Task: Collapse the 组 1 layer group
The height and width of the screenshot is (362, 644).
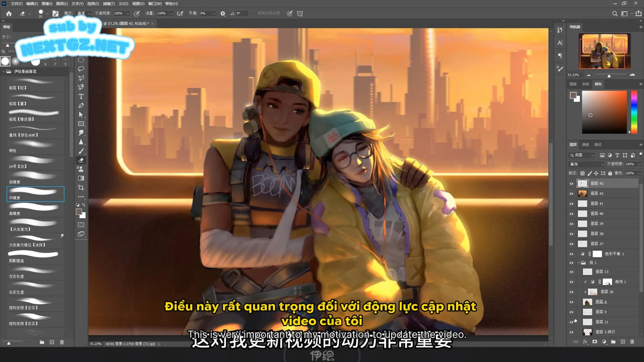Action: pyautogui.click(x=579, y=263)
